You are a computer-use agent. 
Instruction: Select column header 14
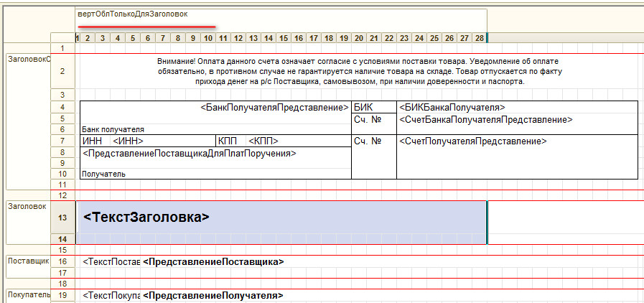[x=268, y=38]
